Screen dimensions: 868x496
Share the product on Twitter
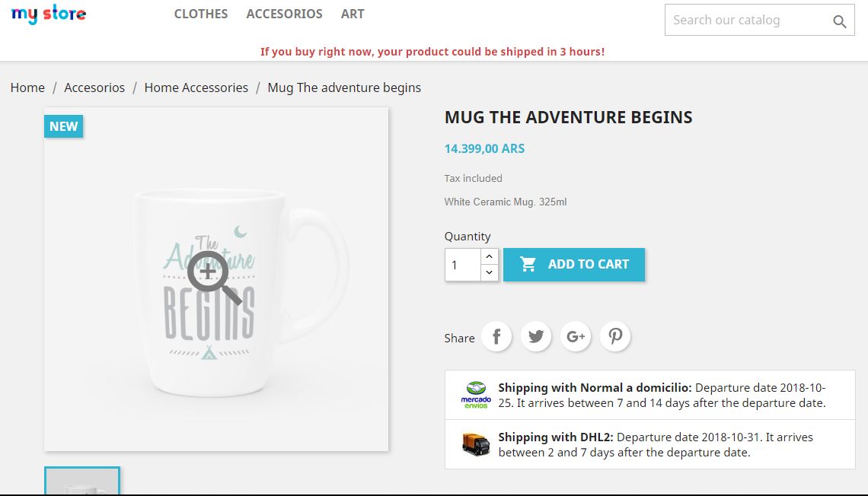pos(536,336)
